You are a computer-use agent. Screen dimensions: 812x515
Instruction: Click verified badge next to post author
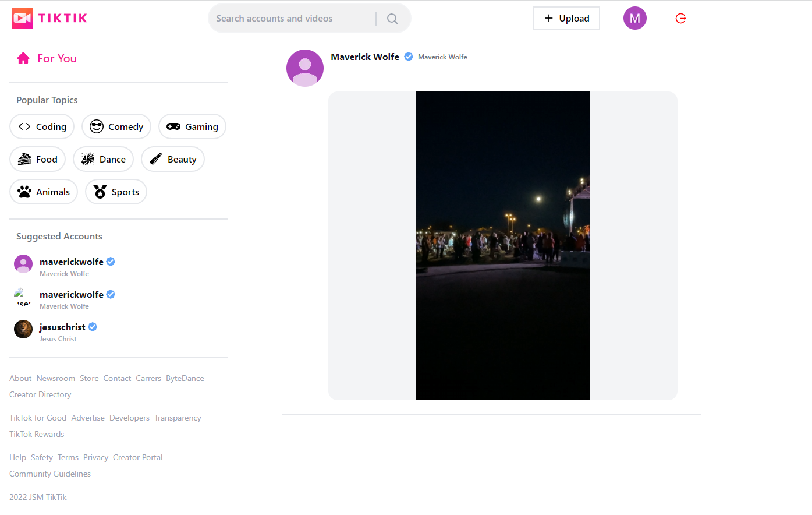[x=409, y=57]
